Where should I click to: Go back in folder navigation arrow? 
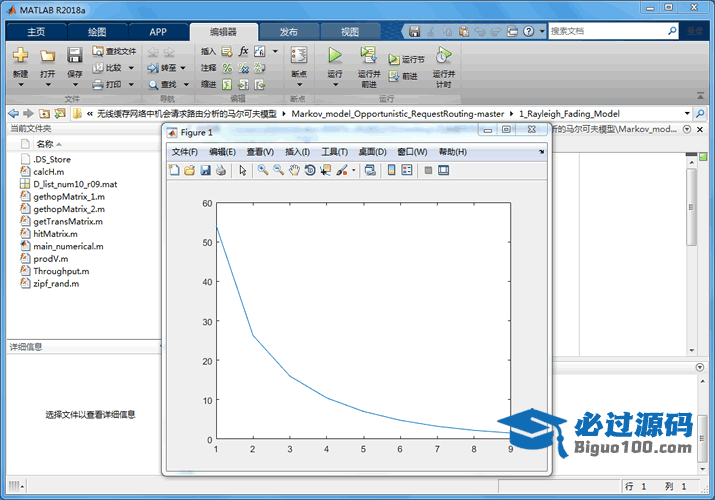tap(14, 113)
